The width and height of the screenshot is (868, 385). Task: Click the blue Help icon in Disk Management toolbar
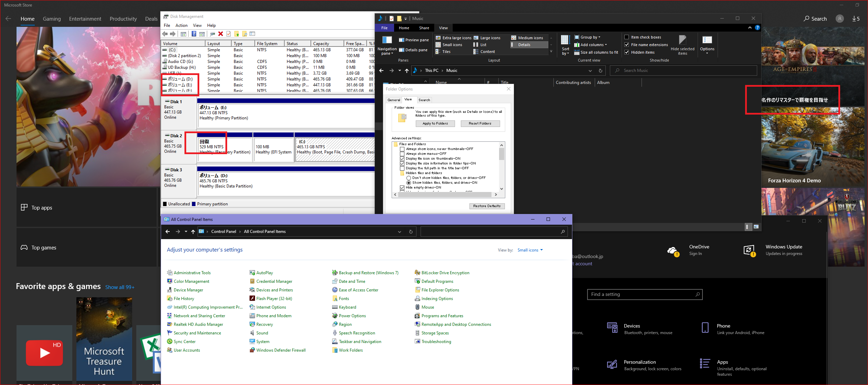coord(194,34)
